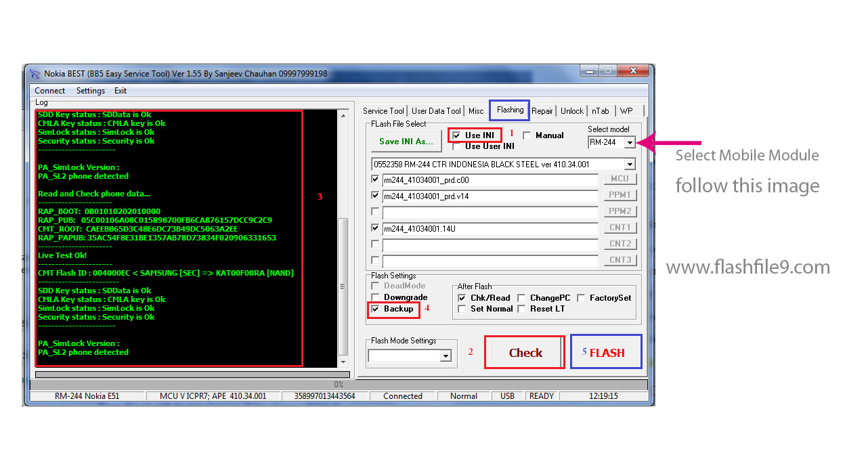Open the Settings menu
The width and height of the screenshot is (868, 470).
point(91,91)
